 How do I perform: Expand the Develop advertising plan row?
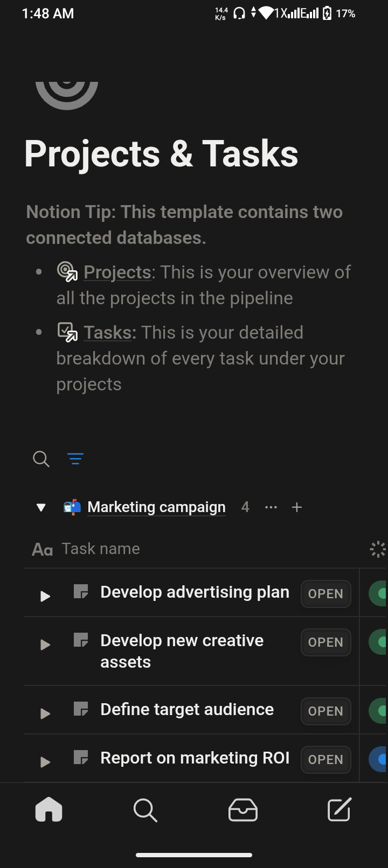coord(45,596)
